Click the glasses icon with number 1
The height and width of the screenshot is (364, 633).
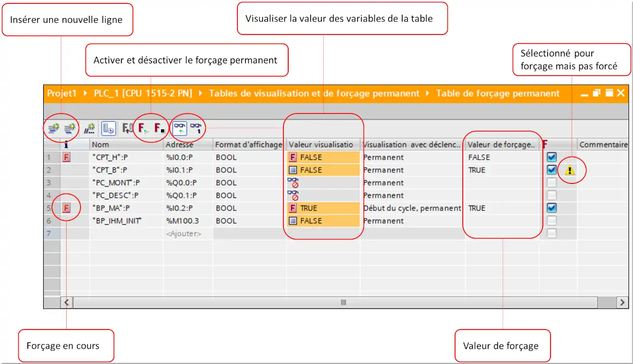click(196, 128)
